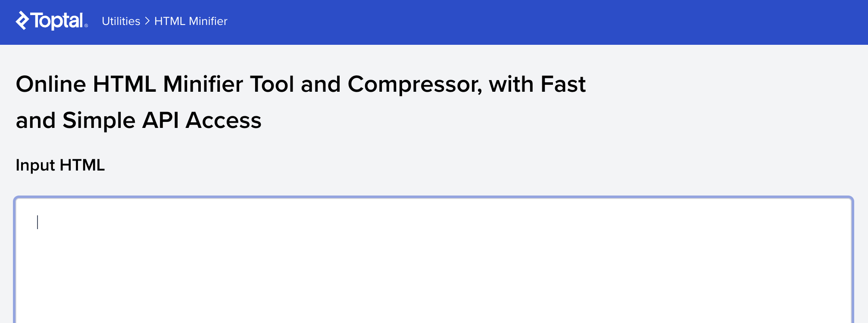Click the Toptal diamond logo icon
Viewport: 868px width, 323px height.
point(22,21)
